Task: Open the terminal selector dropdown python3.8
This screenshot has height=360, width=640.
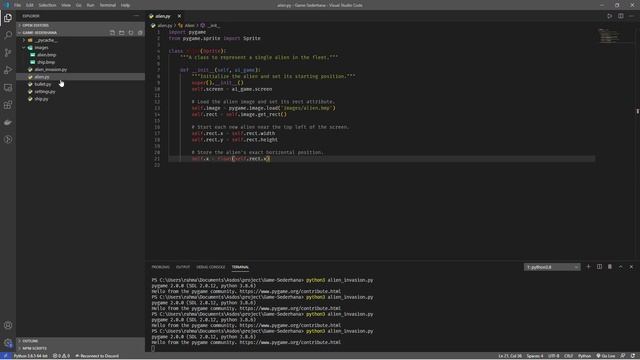Action: 552,267
